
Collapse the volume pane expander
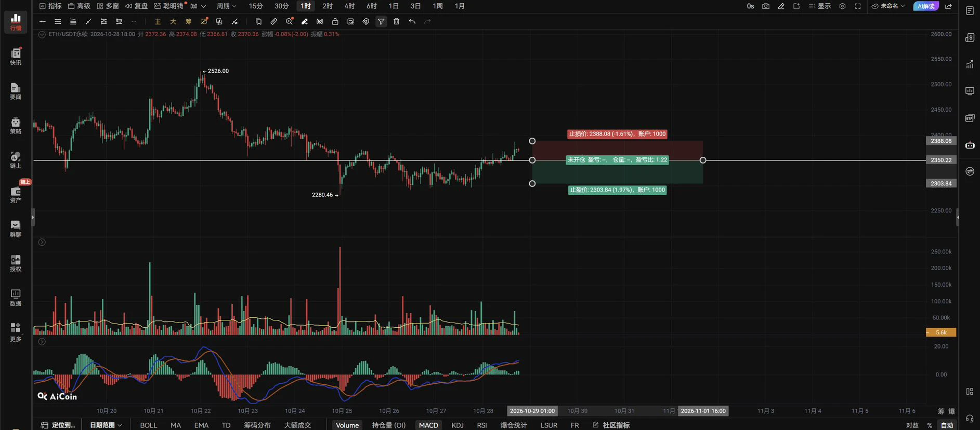(42, 242)
